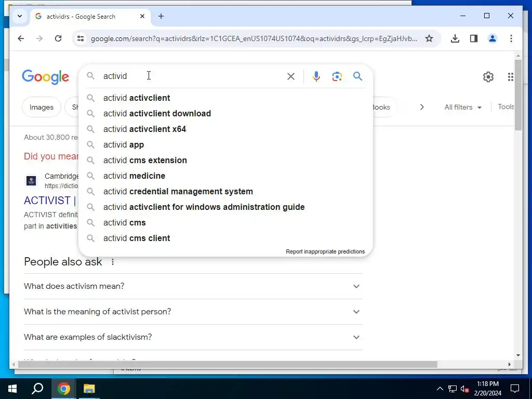Open notification center
The height and width of the screenshot is (399, 532).
click(x=515, y=389)
